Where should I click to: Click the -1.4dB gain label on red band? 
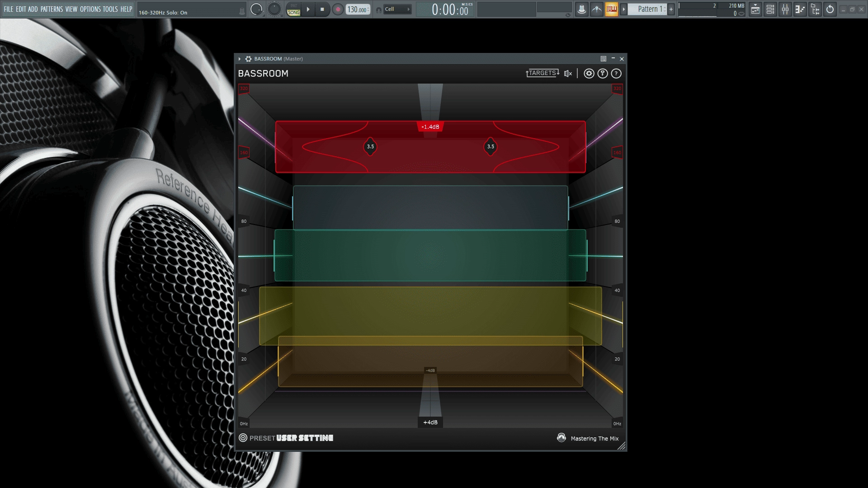430,127
